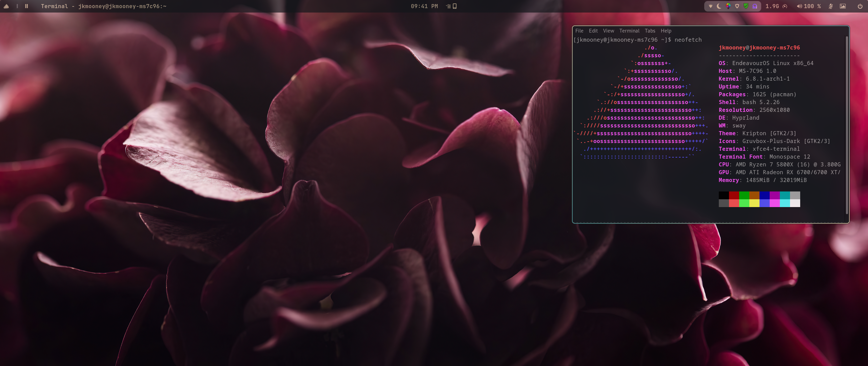Click the terminal's vertical scrollbar

pos(847,125)
